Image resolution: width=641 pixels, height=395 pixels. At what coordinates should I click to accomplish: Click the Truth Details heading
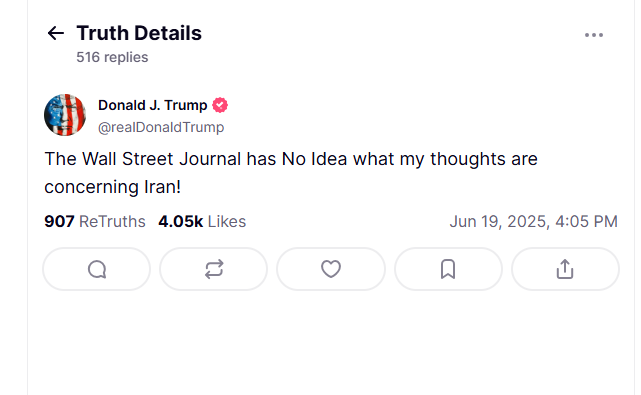point(139,33)
